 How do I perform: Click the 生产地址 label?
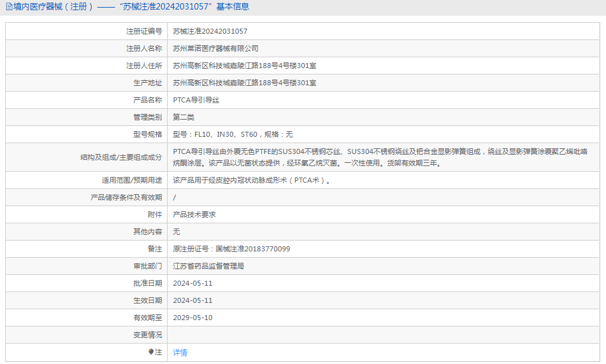148,83
